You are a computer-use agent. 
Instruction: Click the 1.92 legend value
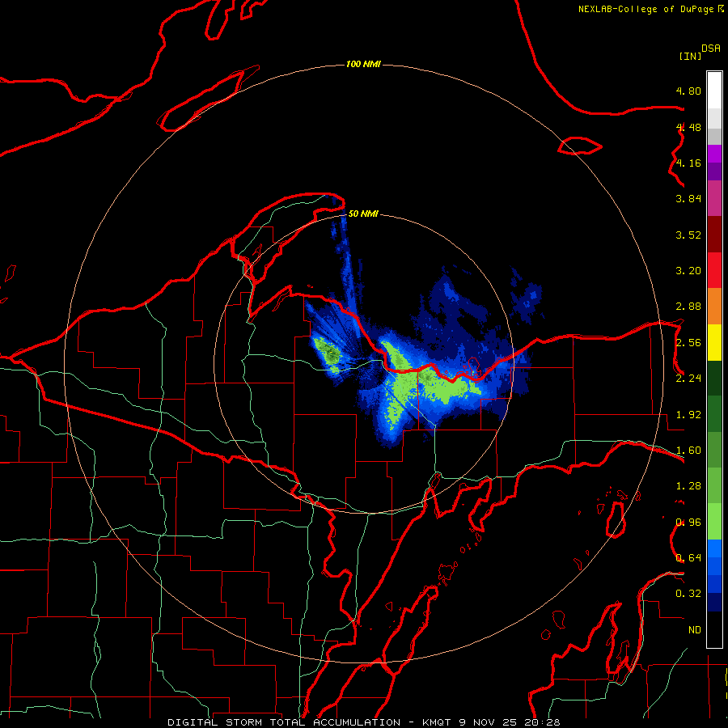point(688,415)
